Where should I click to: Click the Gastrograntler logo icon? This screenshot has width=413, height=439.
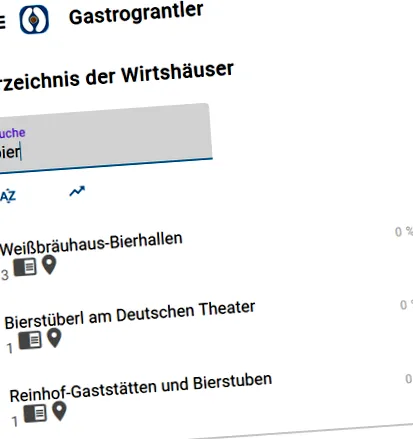tap(34, 19)
